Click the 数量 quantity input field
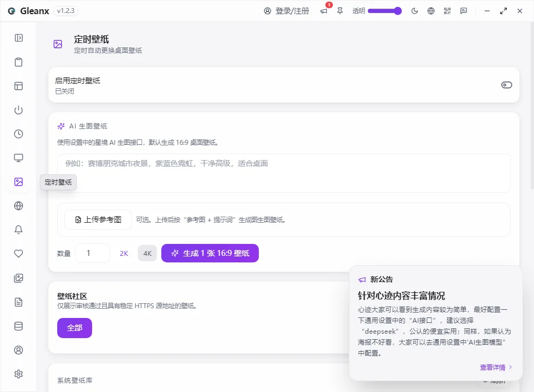 point(93,253)
